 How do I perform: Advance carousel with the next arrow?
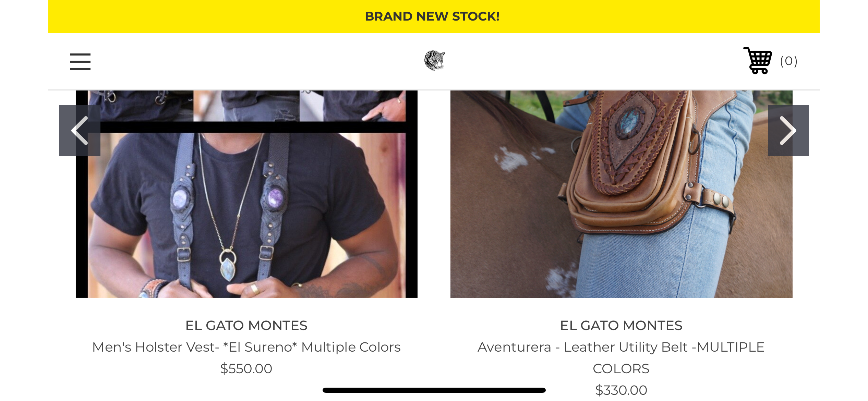[x=788, y=131]
